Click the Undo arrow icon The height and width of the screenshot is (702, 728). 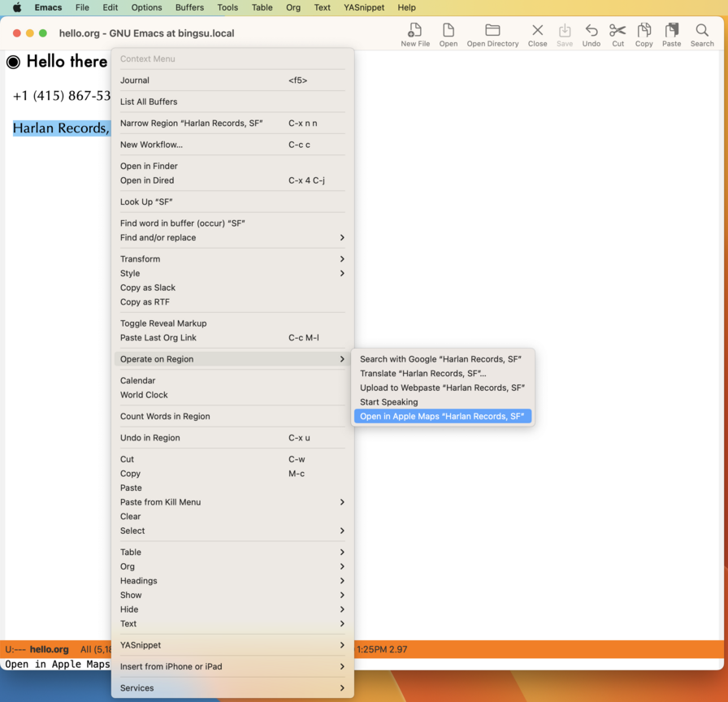pyautogui.click(x=591, y=31)
